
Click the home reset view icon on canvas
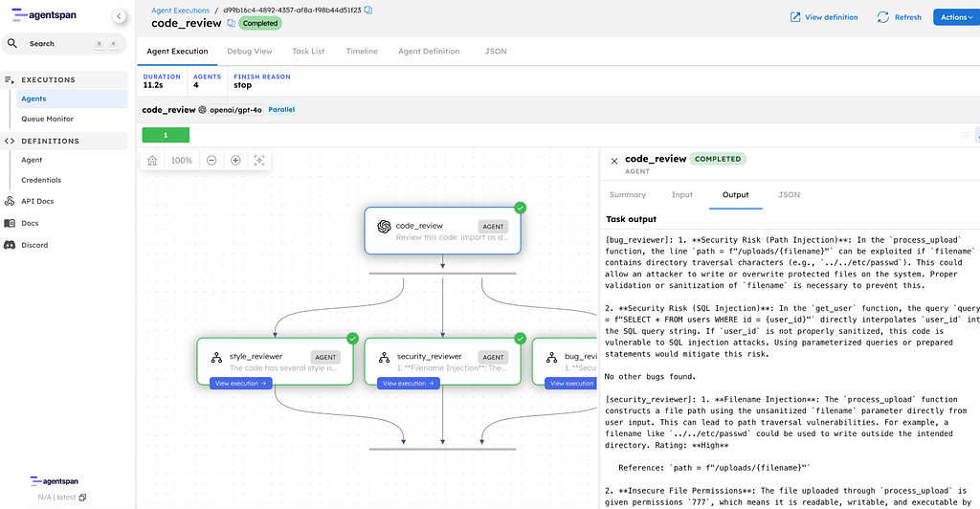152,161
